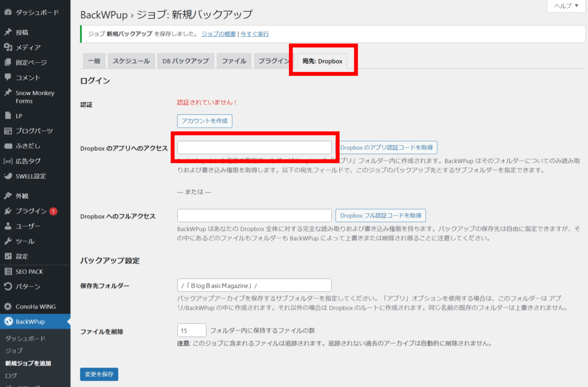Click the ツール wrench icon

click(x=9, y=241)
